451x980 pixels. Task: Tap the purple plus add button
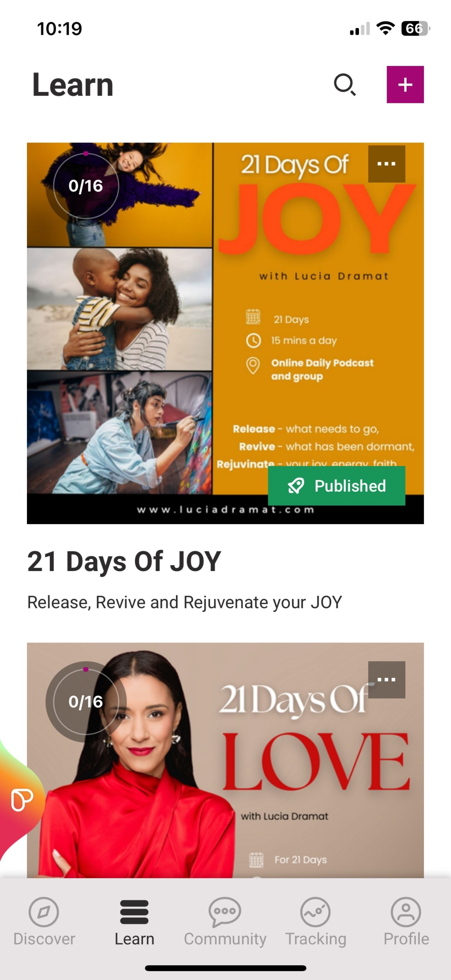pos(405,84)
